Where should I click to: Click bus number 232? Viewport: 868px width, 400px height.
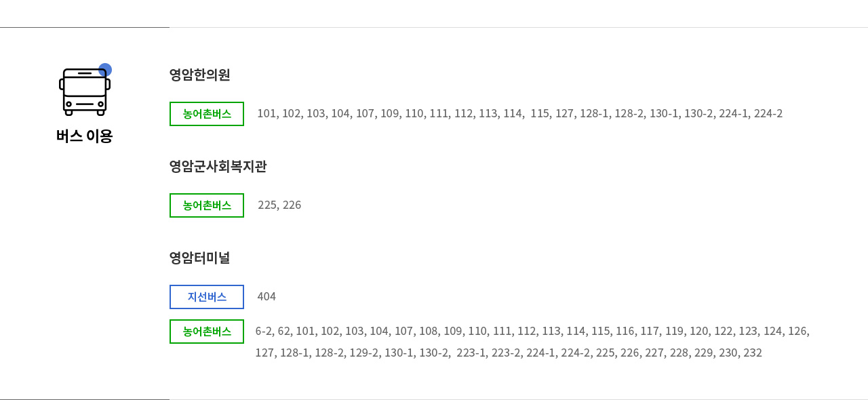click(x=753, y=353)
